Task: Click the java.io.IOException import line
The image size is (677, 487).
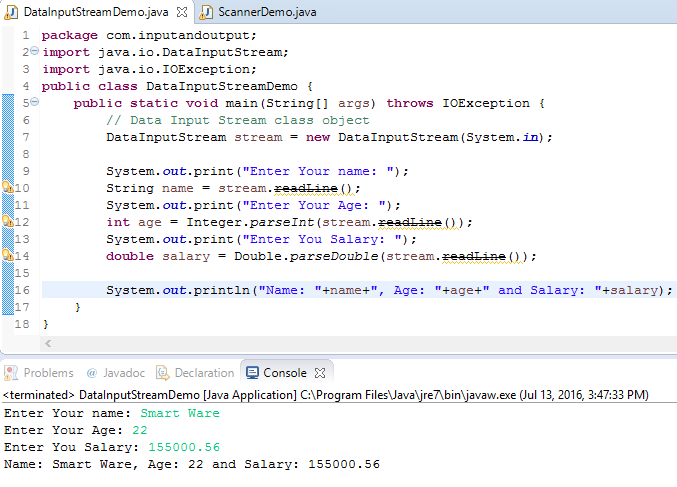Action: [149, 69]
